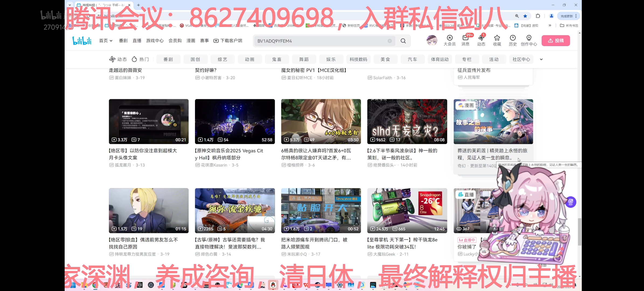644x291 pixels.
Task: Open 动态 icon in header
Action: [x=481, y=40]
